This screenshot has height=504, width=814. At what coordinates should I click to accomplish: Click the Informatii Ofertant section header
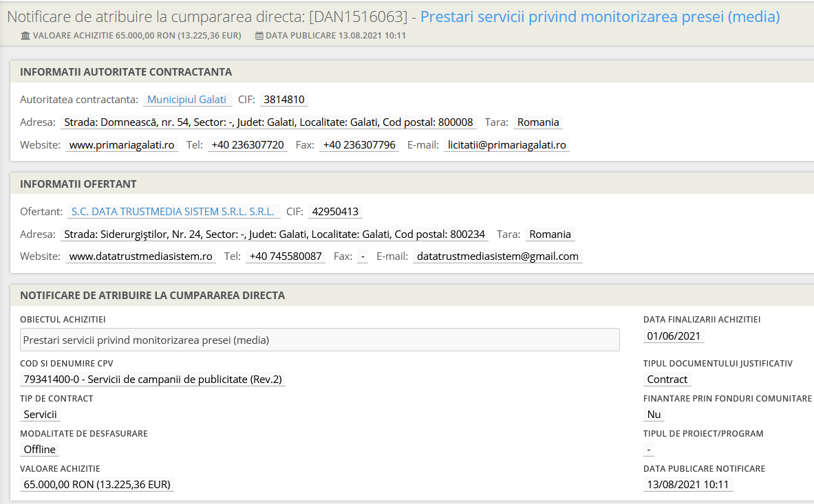pyautogui.click(x=78, y=184)
